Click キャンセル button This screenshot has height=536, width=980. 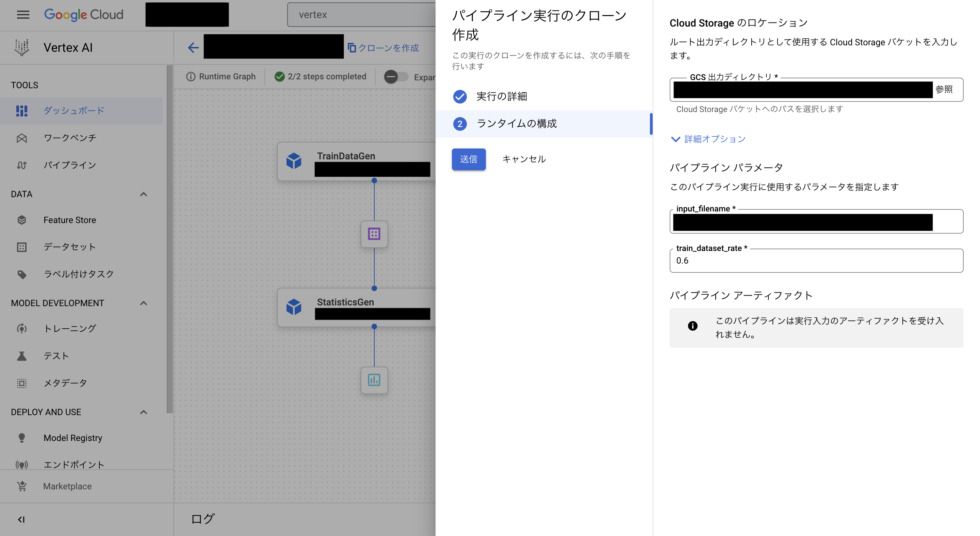pos(524,159)
